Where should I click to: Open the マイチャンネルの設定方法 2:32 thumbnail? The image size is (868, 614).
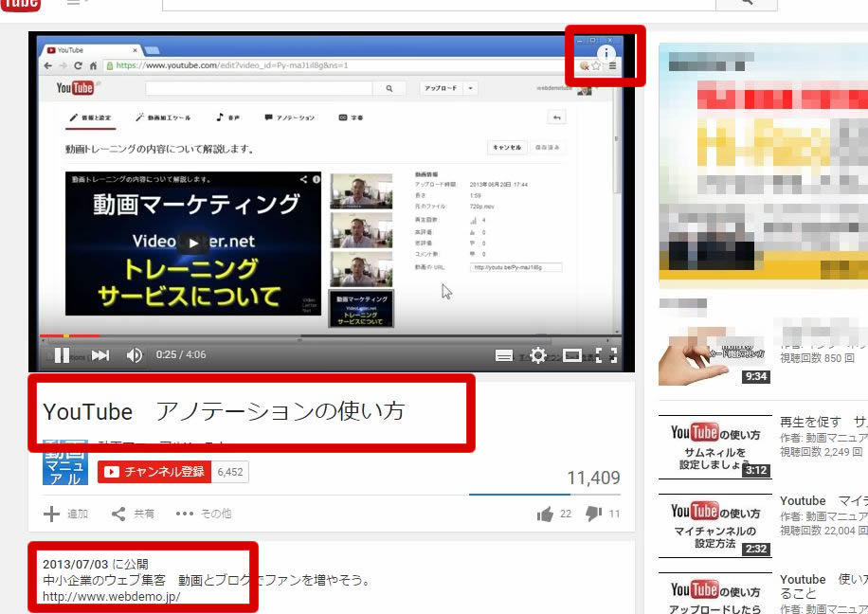pos(715,526)
